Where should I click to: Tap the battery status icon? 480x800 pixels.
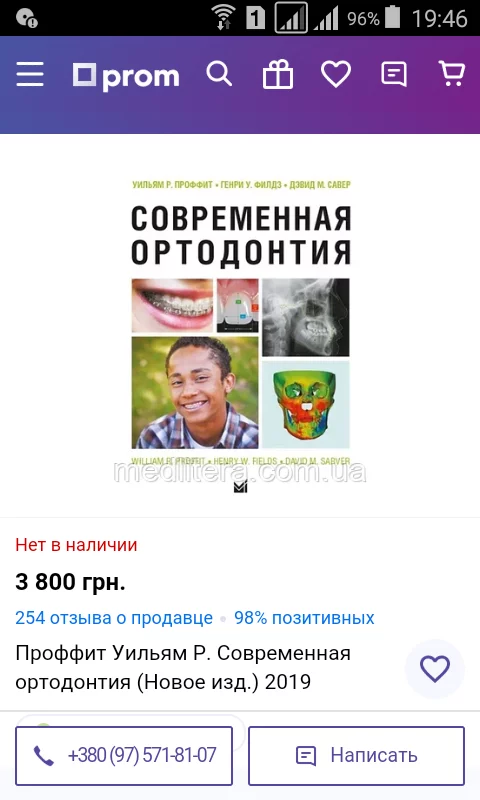point(392,17)
